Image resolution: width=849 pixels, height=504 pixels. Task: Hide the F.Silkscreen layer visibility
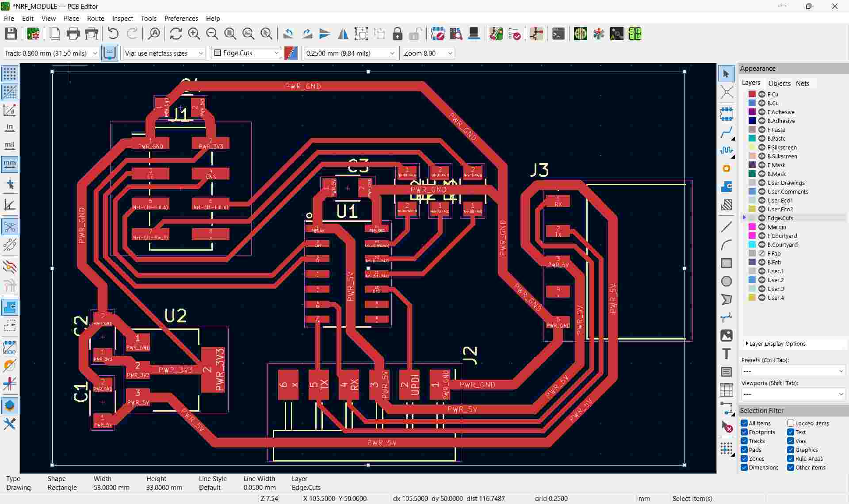coord(762,147)
